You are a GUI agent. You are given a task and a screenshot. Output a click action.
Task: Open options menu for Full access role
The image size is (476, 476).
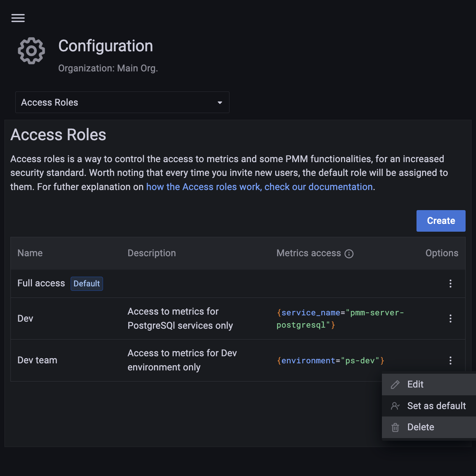450,284
